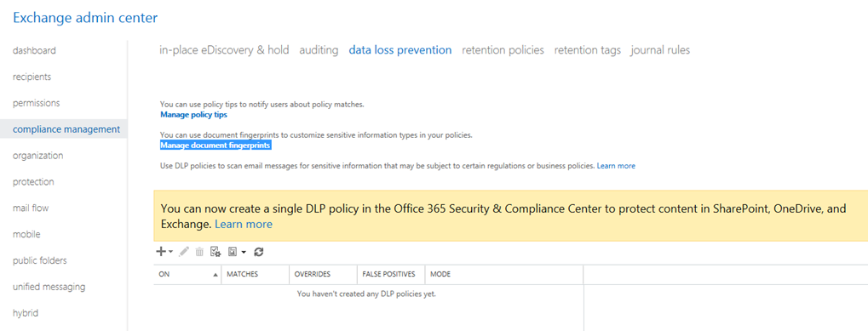The height and width of the screenshot is (331, 868).
Task: Sort by the OVERRIDES column header
Action: tap(323, 274)
